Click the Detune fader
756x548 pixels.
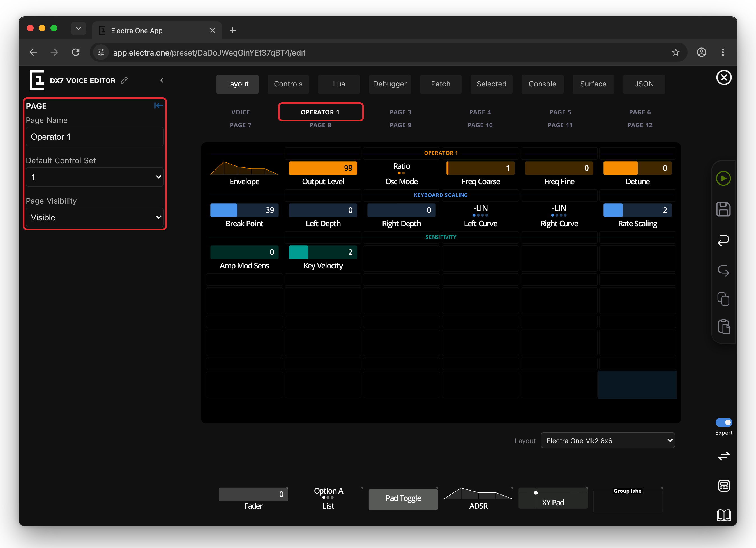[637, 168]
